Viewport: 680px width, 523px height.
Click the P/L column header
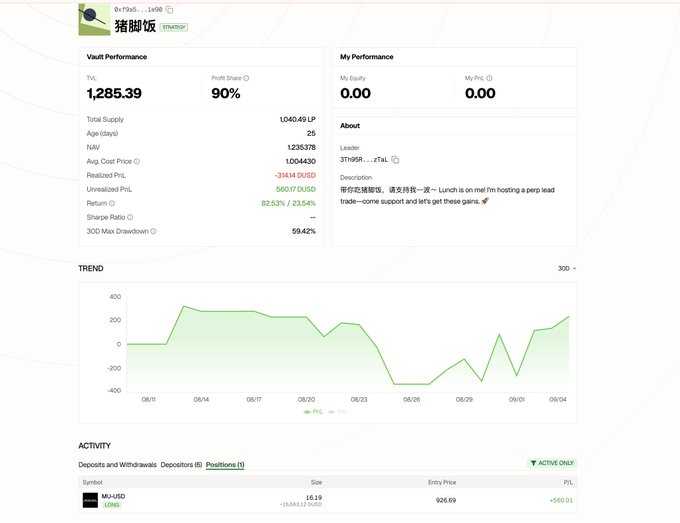pyautogui.click(x=568, y=482)
